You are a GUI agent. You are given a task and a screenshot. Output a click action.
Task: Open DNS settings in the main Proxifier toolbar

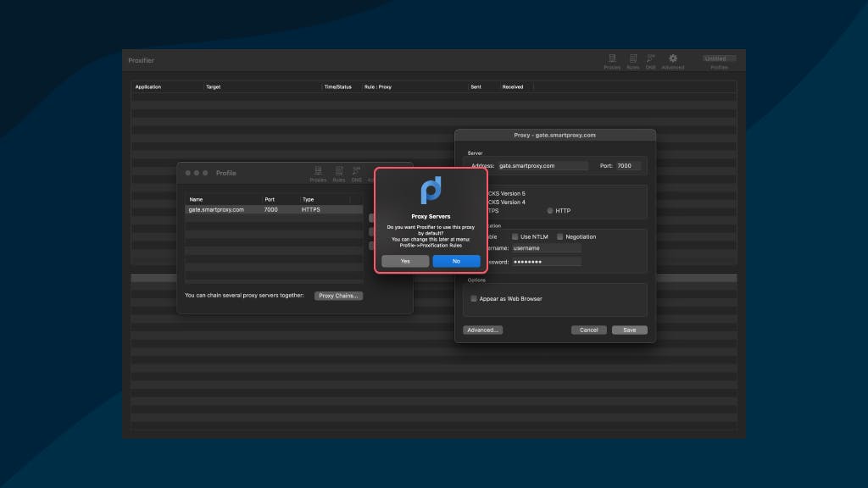650,61
